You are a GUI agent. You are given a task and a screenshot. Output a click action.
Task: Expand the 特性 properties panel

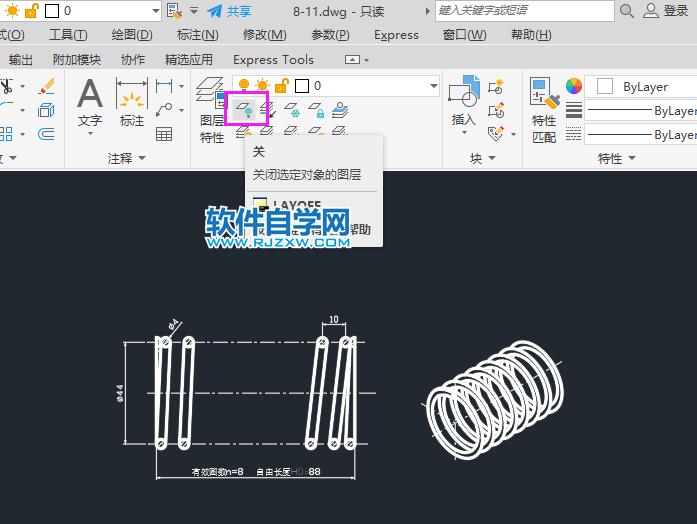616,158
